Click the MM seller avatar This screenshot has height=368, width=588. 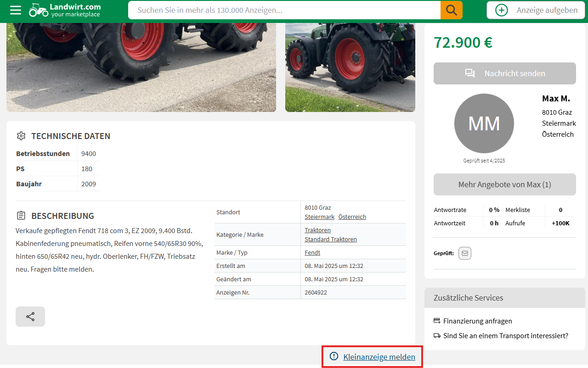tap(484, 123)
